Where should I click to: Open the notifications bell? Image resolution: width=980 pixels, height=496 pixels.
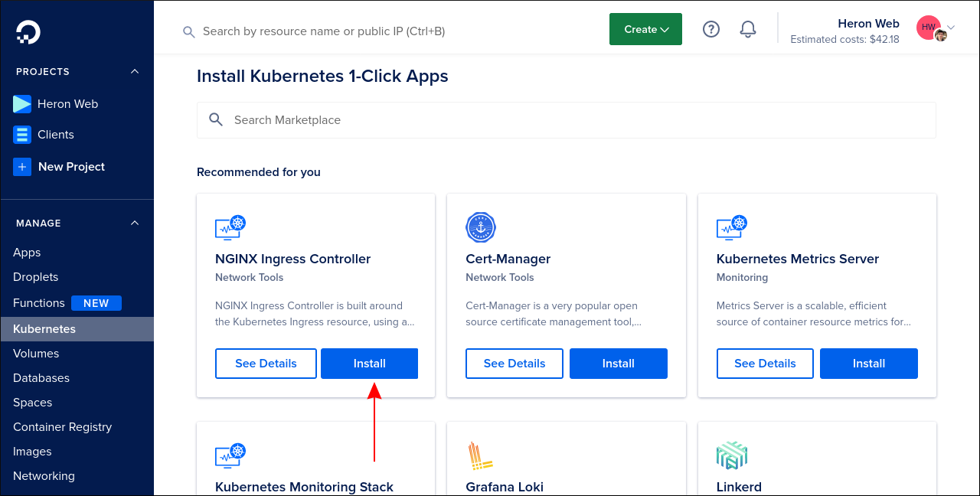tap(747, 28)
